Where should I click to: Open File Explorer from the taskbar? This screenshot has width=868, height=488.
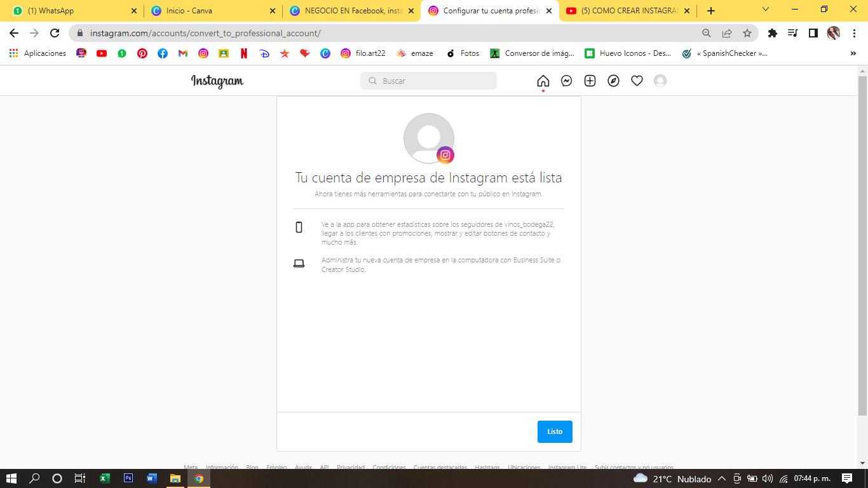point(175,478)
